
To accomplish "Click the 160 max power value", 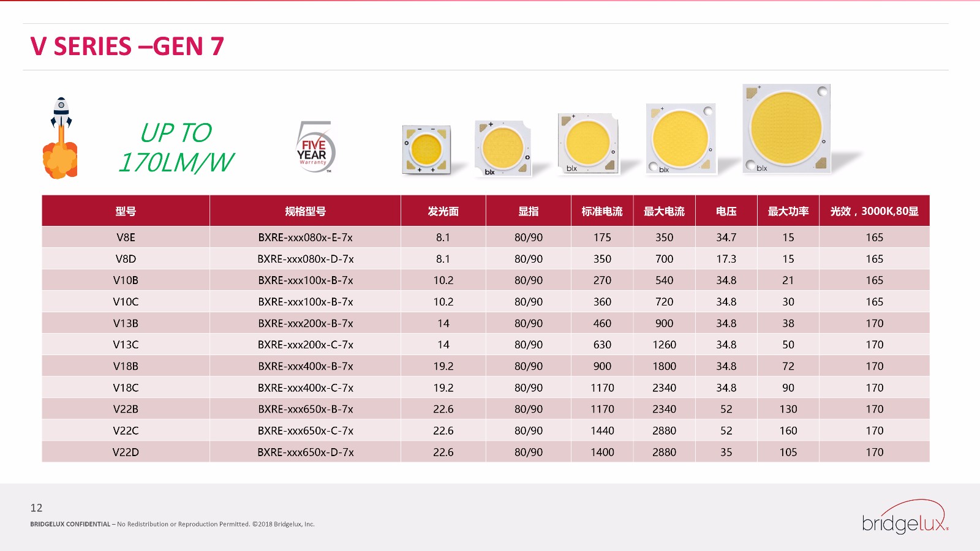I will [788, 430].
